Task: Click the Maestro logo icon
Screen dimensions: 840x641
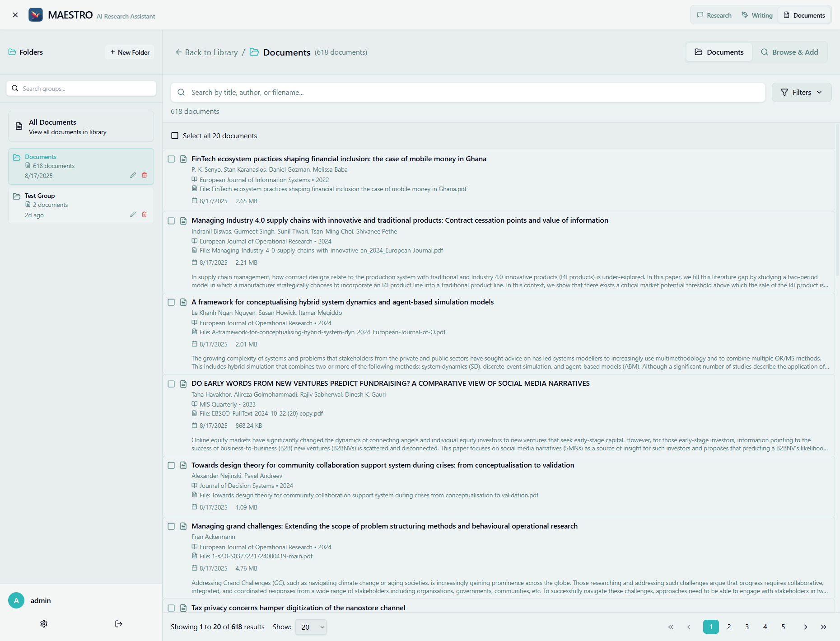Action: point(36,14)
